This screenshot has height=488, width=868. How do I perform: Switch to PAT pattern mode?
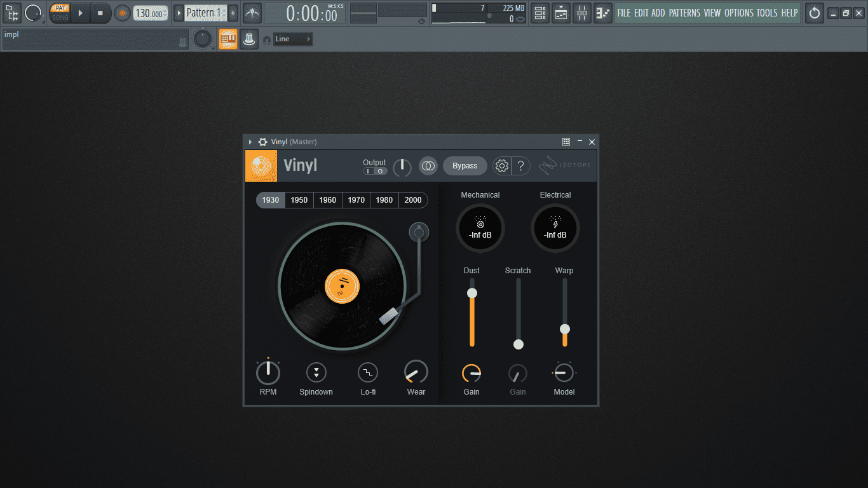tap(60, 8)
